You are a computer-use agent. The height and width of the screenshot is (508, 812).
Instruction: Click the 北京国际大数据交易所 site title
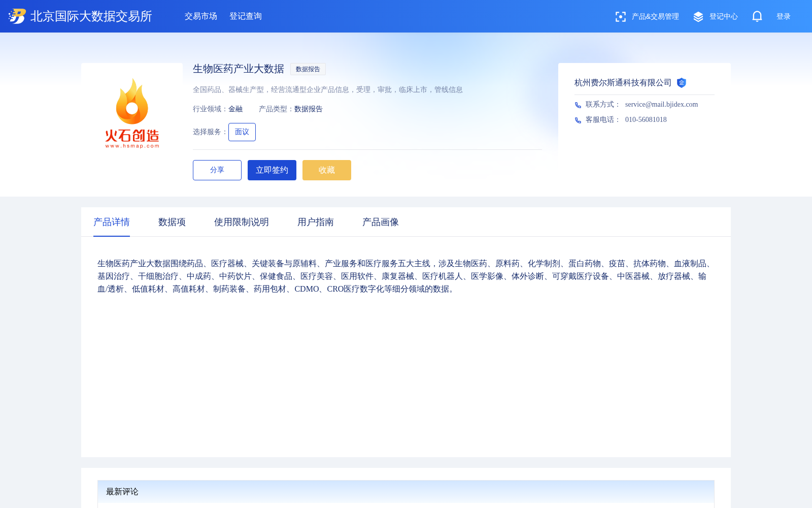click(x=91, y=16)
